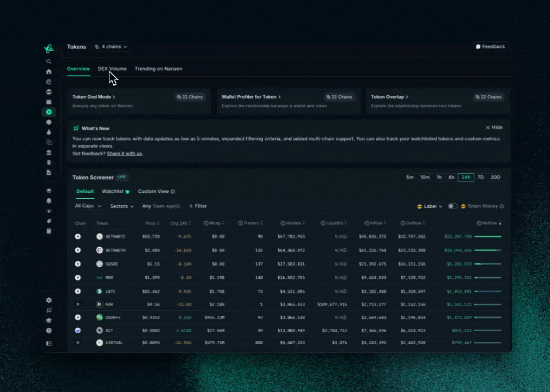
Task: Select the 7D timeframe option
Action: click(x=480, y=177)
